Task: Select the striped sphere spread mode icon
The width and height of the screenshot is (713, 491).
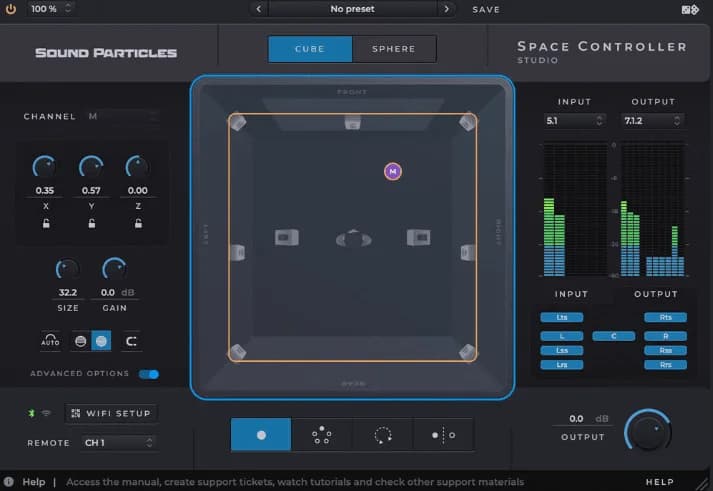Action: [80, 341]
